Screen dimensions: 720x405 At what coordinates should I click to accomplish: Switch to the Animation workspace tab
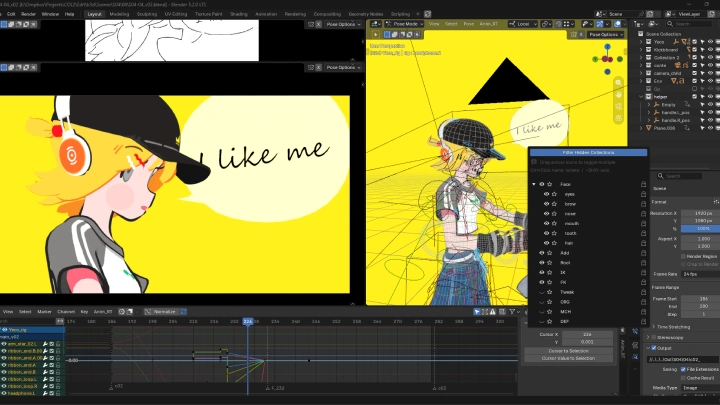(x=266, y=14)
